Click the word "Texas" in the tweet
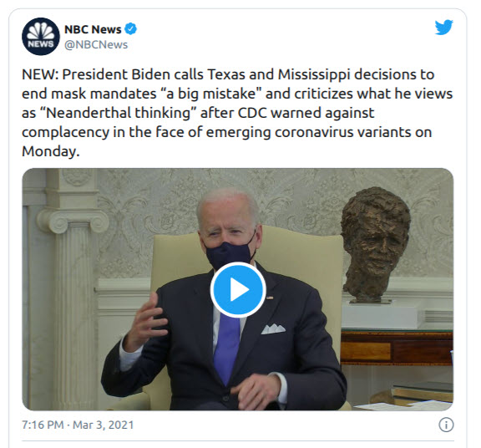This screenshot has width=481, height=448. click(226, 74)
